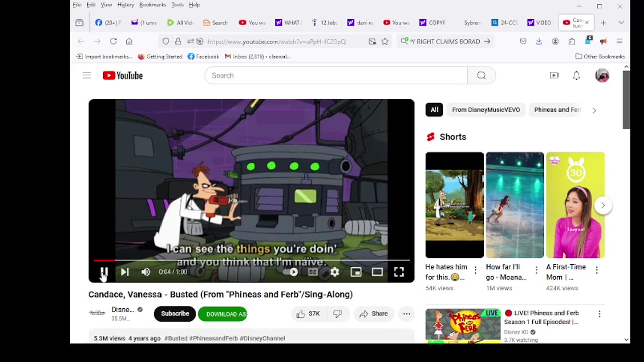The height and width of the screenshot is (362, 644).
Task: Click the #PhineasandFerb hashtag
Action: click(214, 338)
